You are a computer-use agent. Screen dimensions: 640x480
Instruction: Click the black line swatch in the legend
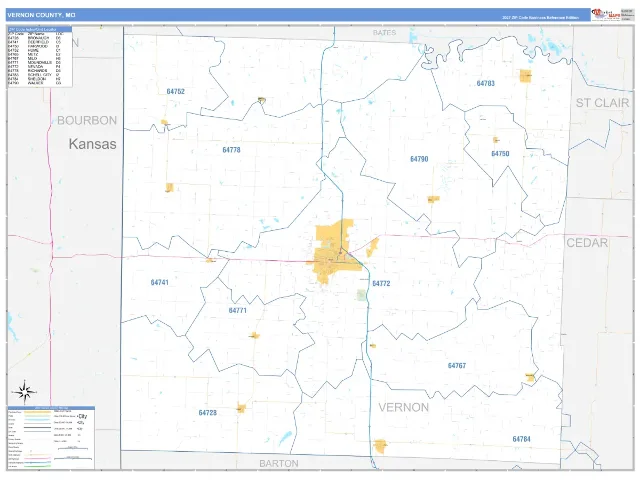38,427
